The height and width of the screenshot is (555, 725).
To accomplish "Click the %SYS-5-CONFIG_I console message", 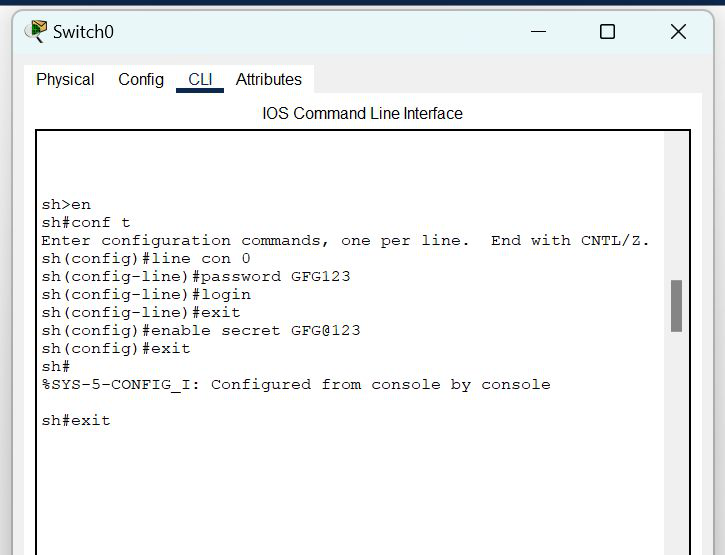I will [295, 385].
